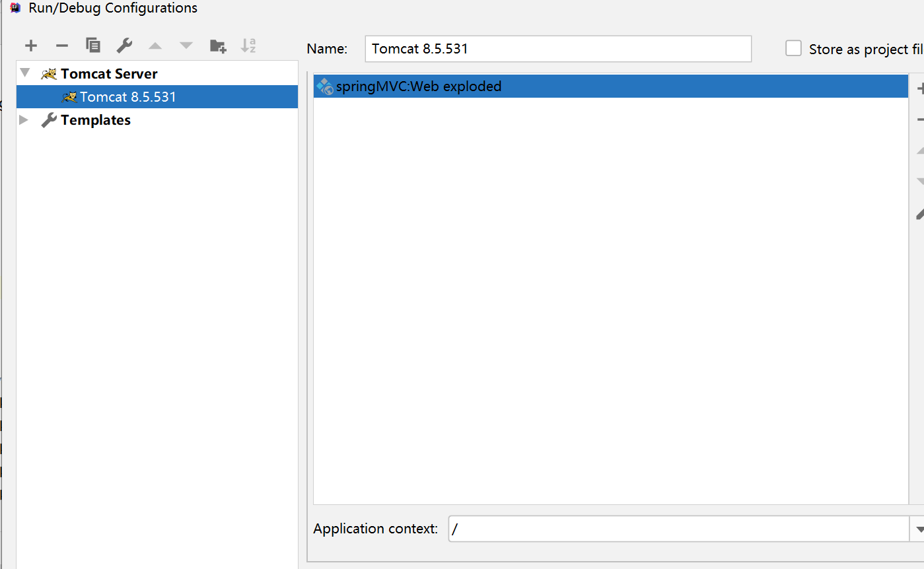Remove the selected configuration

point(62,46)
